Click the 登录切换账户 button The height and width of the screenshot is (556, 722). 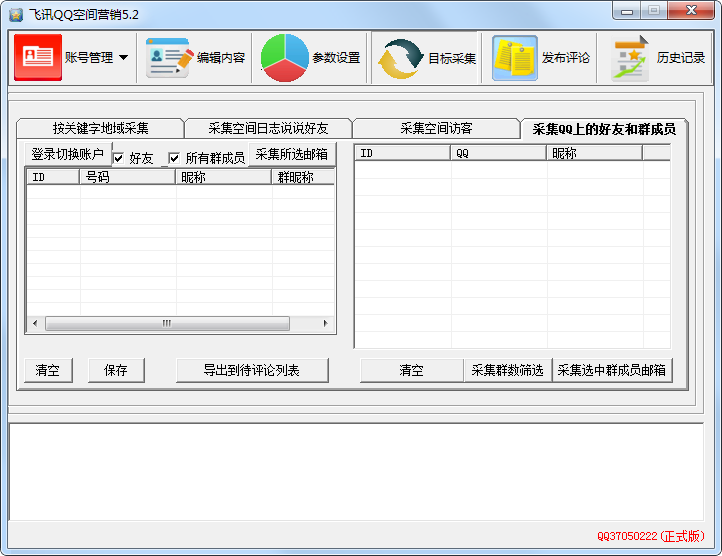point(67,154)
